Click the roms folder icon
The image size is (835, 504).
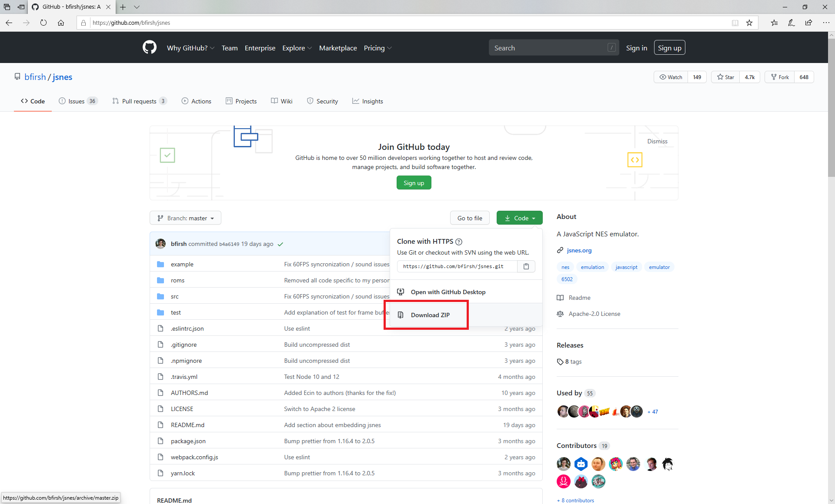pyautogui.click(x=160, y=280)
